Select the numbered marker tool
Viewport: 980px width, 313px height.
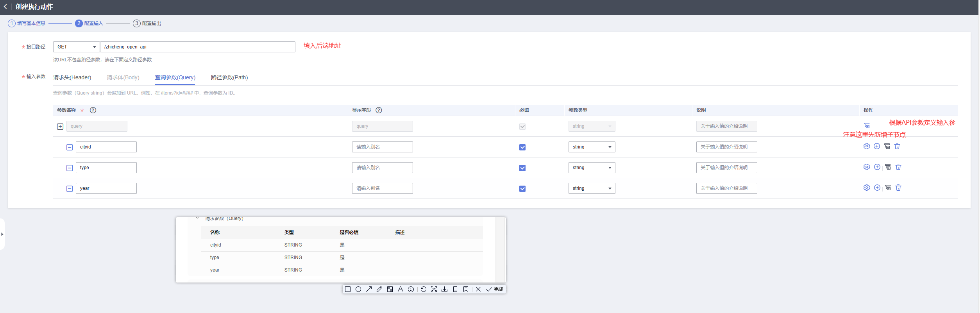click(411, 289)
